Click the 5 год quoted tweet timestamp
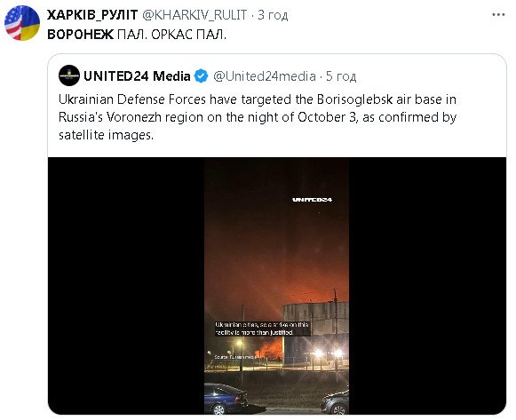The height and width of the screenshot is (420, 516). pos(341,76)
